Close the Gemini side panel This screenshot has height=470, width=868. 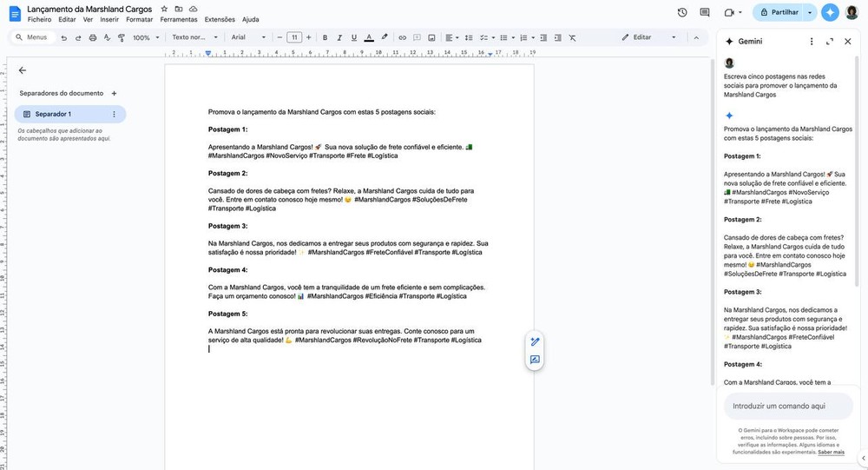[x=847, y=42]
